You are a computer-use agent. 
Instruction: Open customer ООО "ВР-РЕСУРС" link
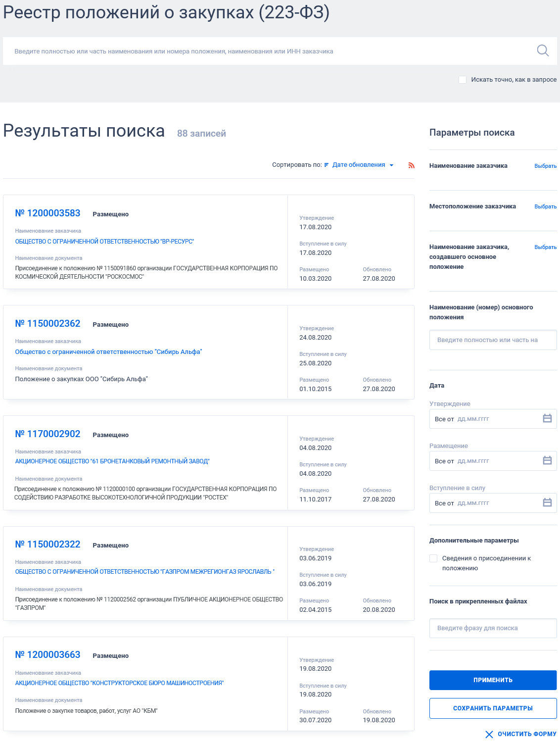pos(104,242)
